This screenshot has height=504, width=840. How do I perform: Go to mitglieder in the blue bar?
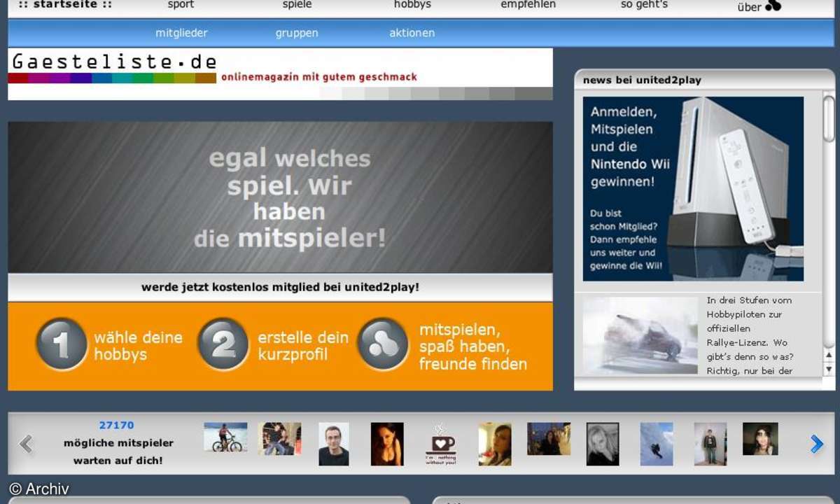coord(181,33)
